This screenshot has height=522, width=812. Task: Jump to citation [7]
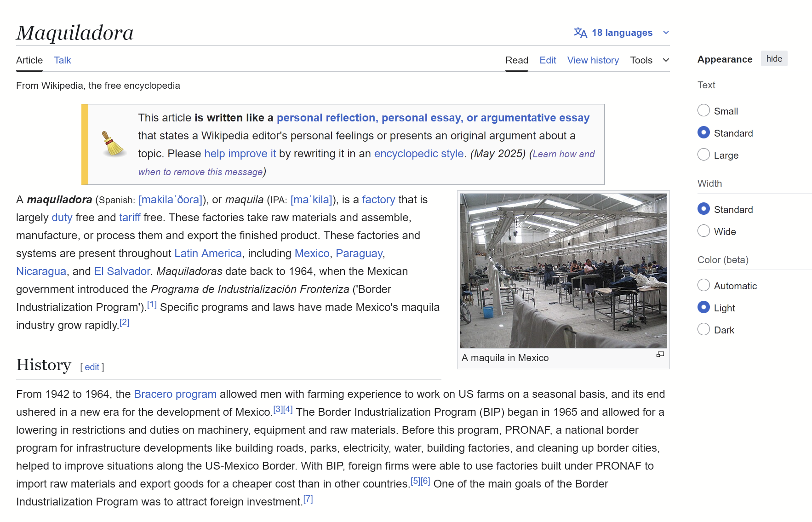coord(308,499)
